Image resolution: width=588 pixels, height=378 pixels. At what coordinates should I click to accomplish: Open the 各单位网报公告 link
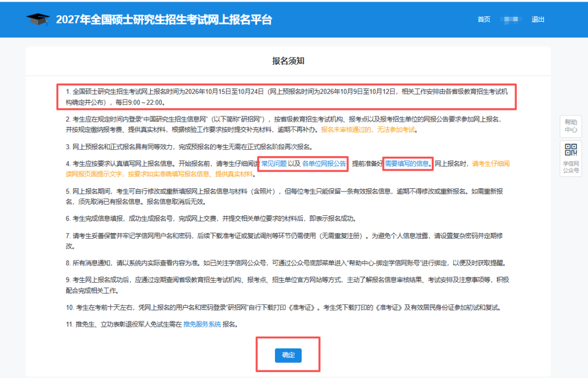click(324, 164)
